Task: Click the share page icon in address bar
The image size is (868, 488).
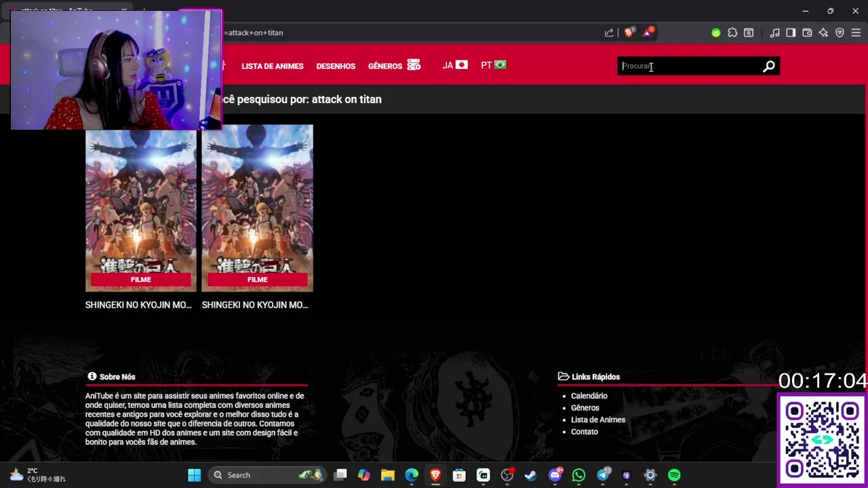Action: pos(609,33)
